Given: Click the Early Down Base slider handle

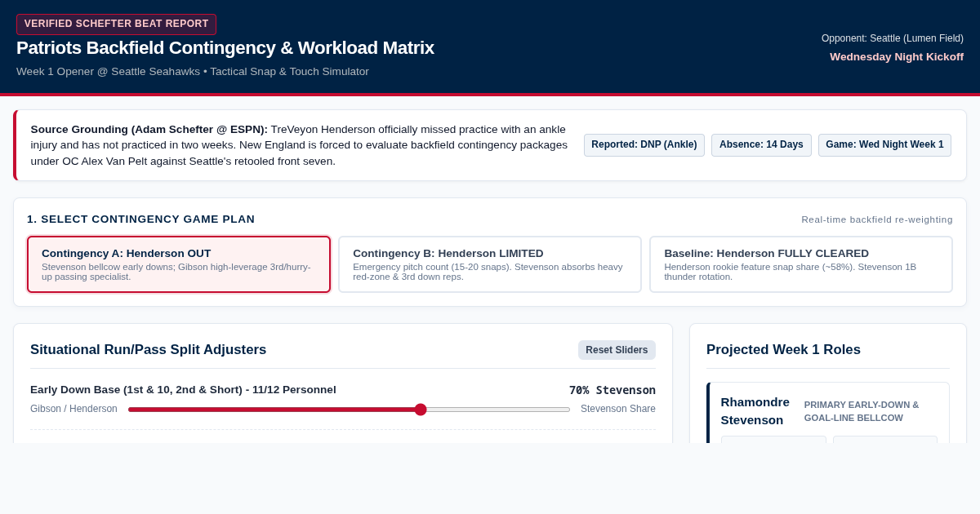Looking at the screenshot, I should 421,410.
